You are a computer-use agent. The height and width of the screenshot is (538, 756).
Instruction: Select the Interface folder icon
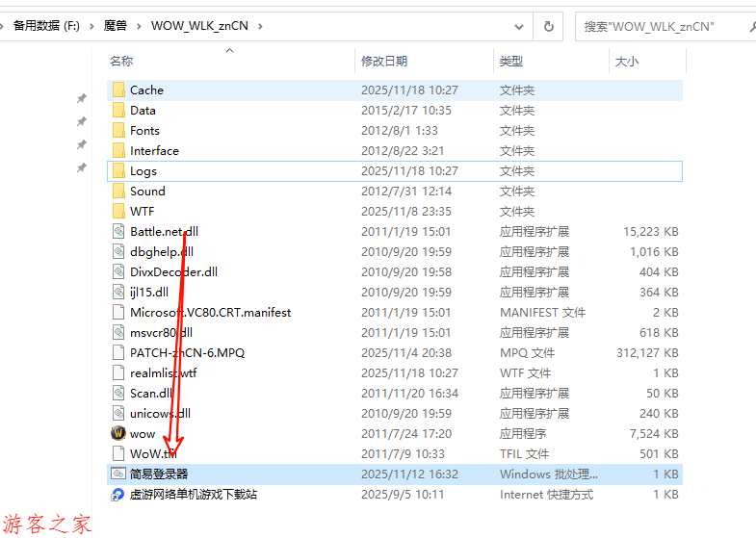pos(118,151)
